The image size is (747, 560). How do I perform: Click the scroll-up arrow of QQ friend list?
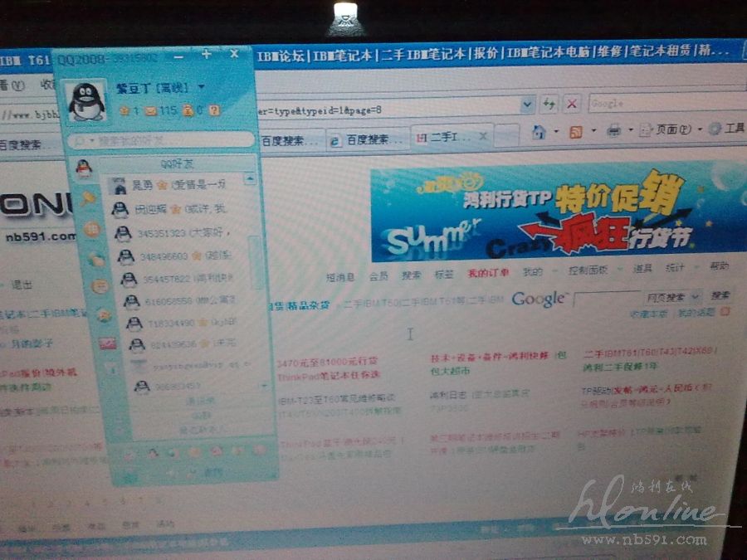[x=250, y=179]
